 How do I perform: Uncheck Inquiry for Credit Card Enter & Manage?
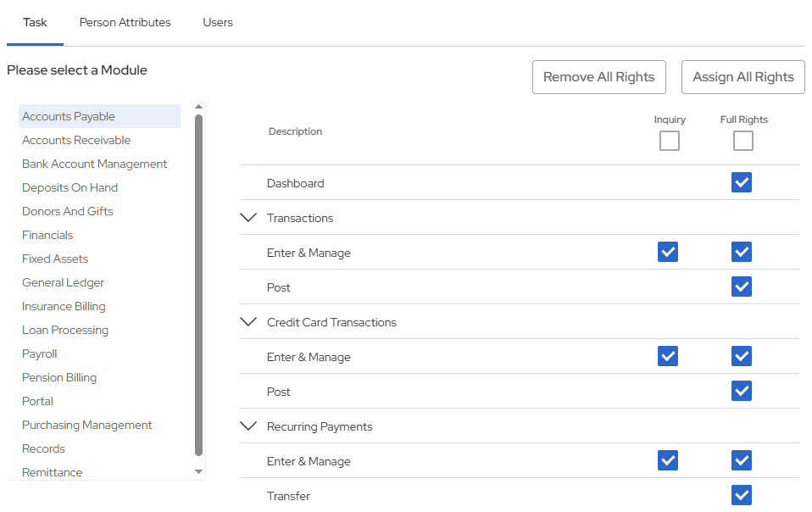[668, 357]
